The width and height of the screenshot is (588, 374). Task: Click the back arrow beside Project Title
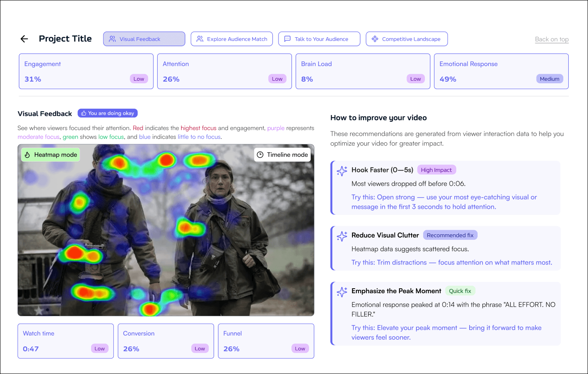click(x=24, y=39)
